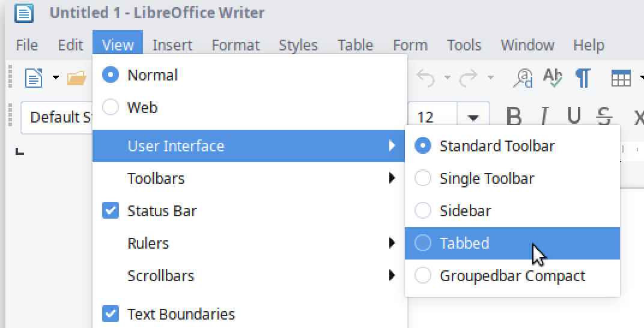644x328 pixels.
Task: Run the spelling check icon
Action: (x=552, y=78)
